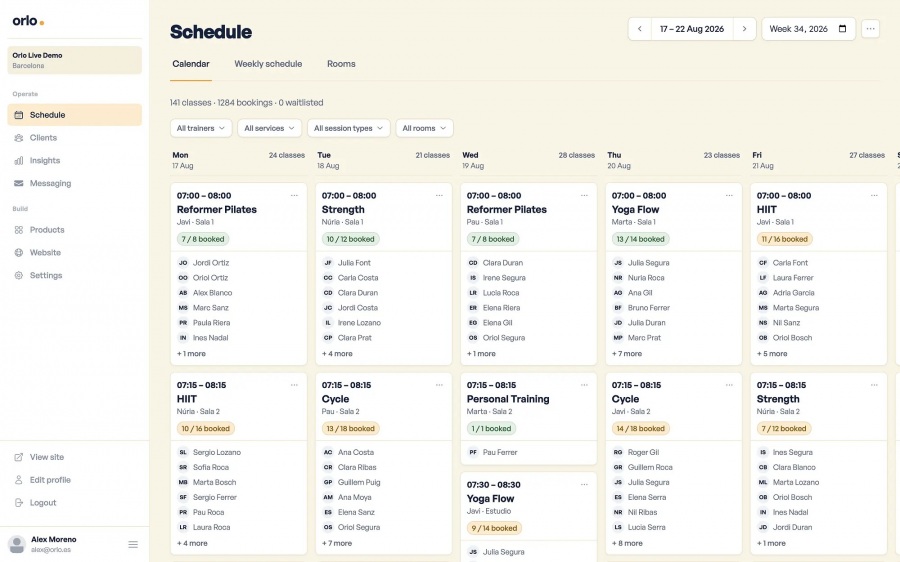Open options menu for Wednesday 07:30 Yoga Flow card
The image size is (900, 562).
(584, 485)
